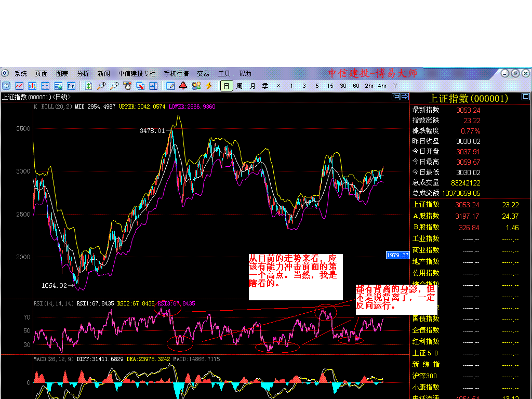
Task: Select the candlestick K-line chart icon
Action: click(32, 86)
